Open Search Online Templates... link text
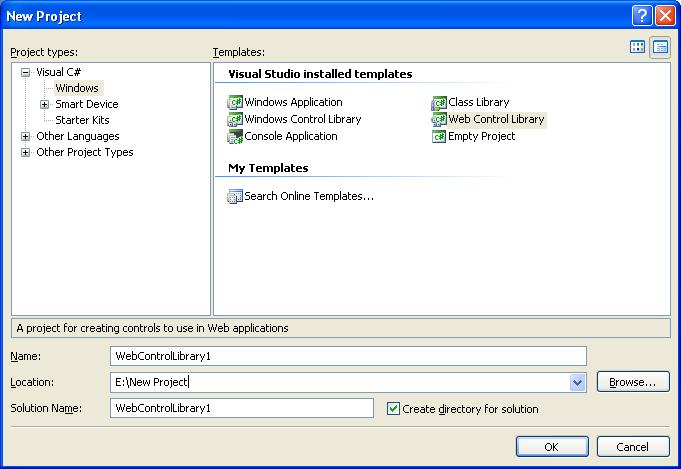 309,196
